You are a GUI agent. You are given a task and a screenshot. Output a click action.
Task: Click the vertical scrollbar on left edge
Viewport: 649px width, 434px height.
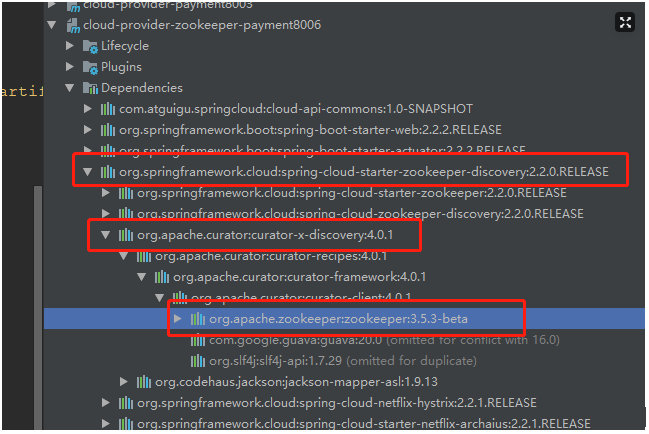[38, 308]
